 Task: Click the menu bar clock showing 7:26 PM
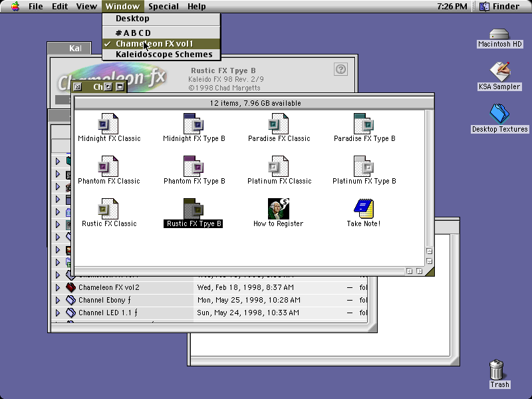452,7
